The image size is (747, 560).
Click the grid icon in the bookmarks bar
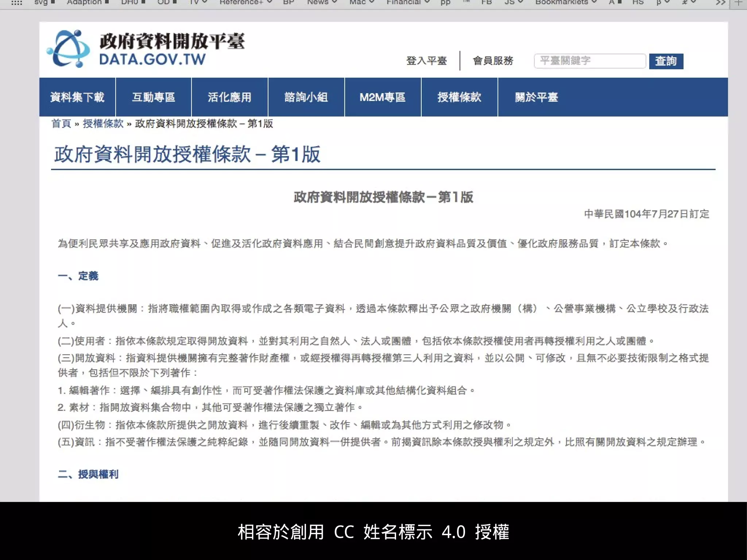17,3
